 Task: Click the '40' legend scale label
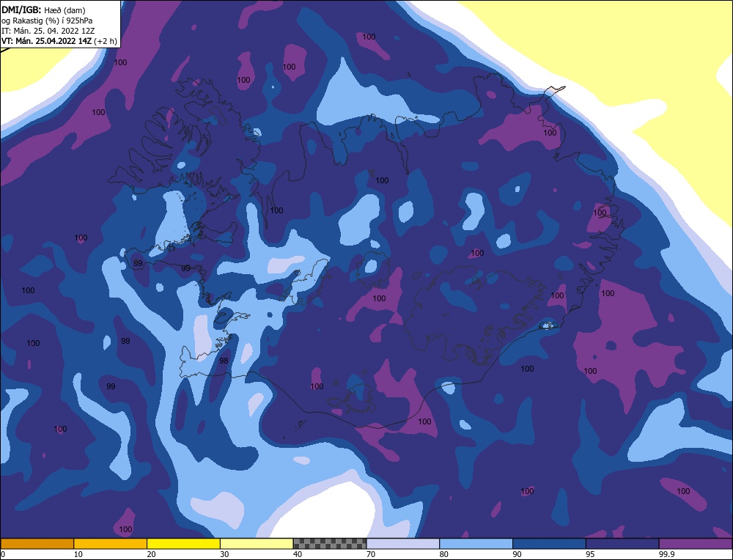[298, 554]
